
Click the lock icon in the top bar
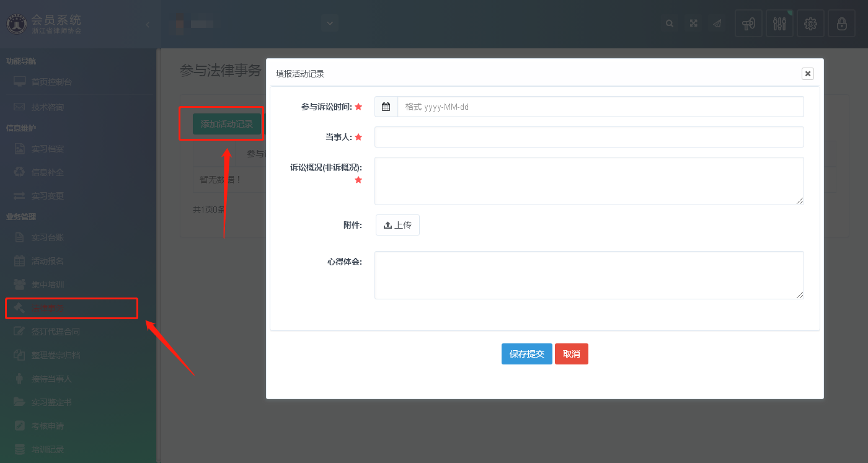click(841, 24)
